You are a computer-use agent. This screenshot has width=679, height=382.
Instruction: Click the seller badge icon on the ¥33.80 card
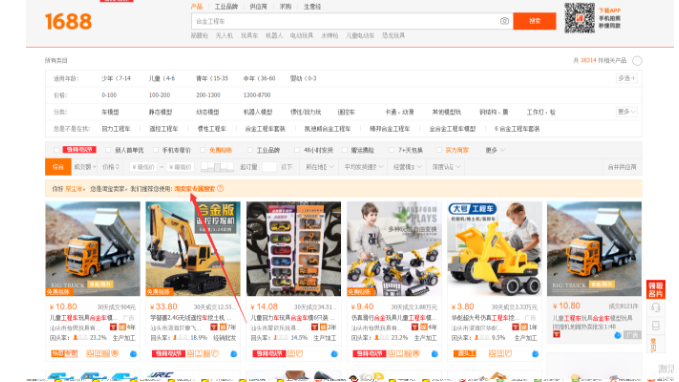click(x=214, y=327)
